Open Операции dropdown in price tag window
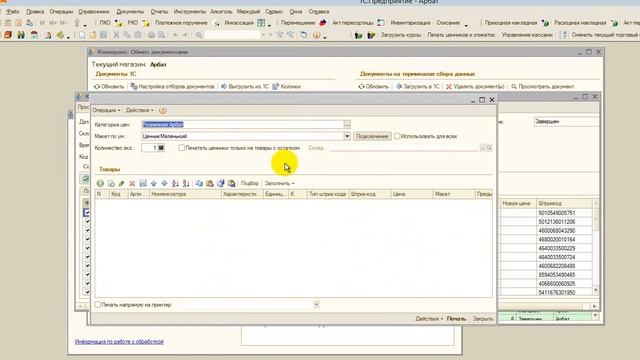Screen dimensions: 640x360 106,110
